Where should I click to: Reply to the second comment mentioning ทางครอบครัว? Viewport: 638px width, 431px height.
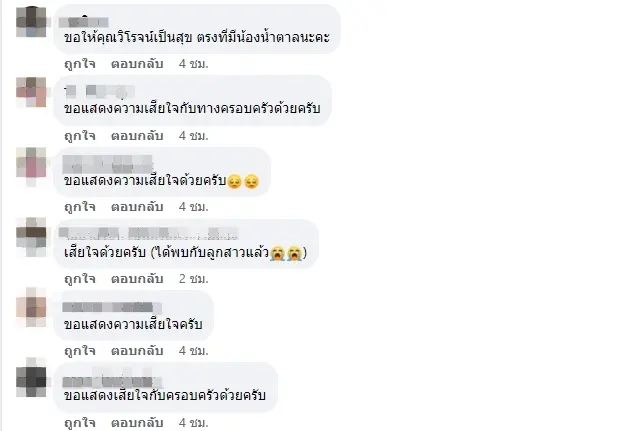click(x=137, y=136)
